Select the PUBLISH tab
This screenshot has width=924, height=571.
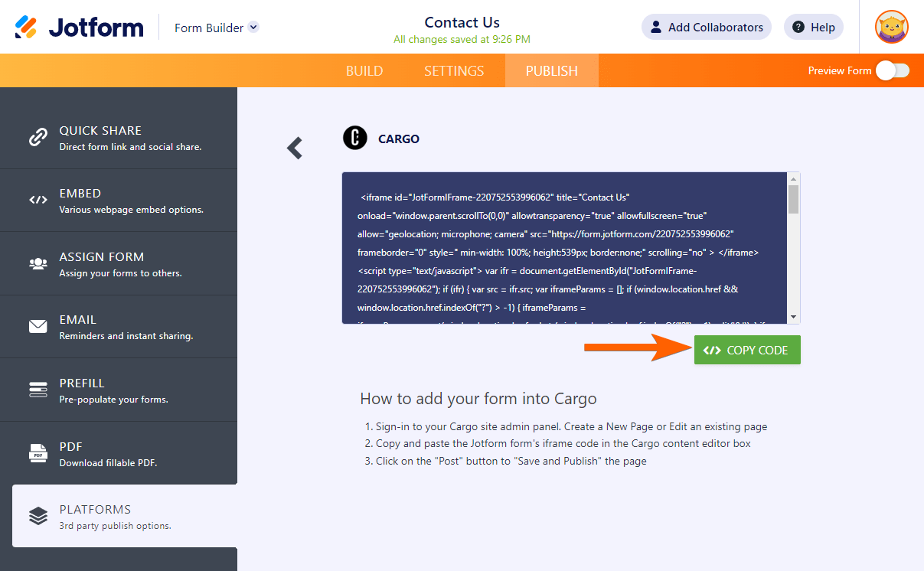[551, 70]
